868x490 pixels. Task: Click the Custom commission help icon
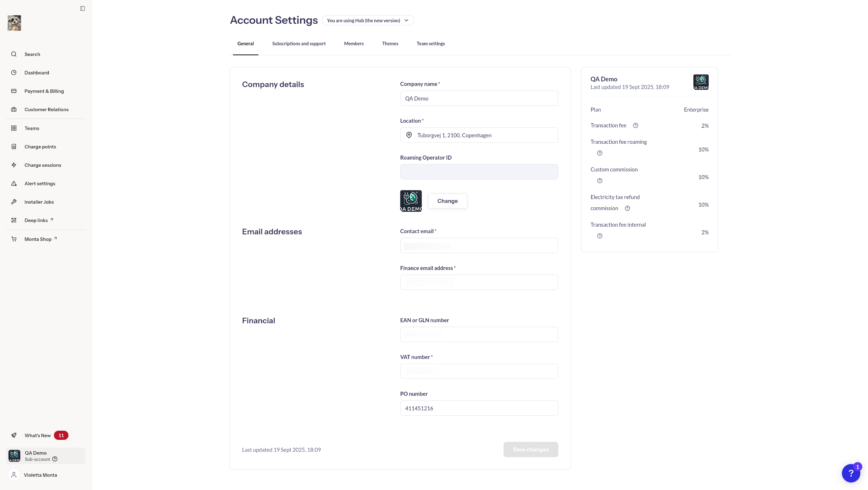(x=599, y=181)
